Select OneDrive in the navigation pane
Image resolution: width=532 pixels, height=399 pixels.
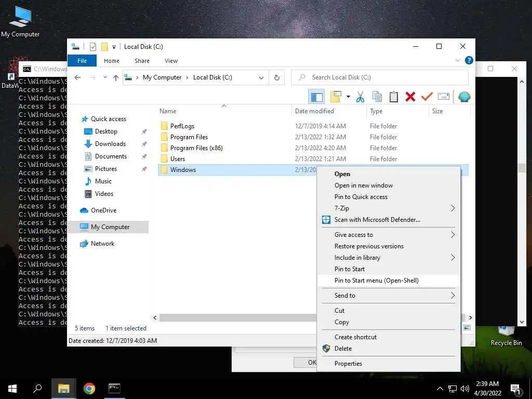pos(103,210)
